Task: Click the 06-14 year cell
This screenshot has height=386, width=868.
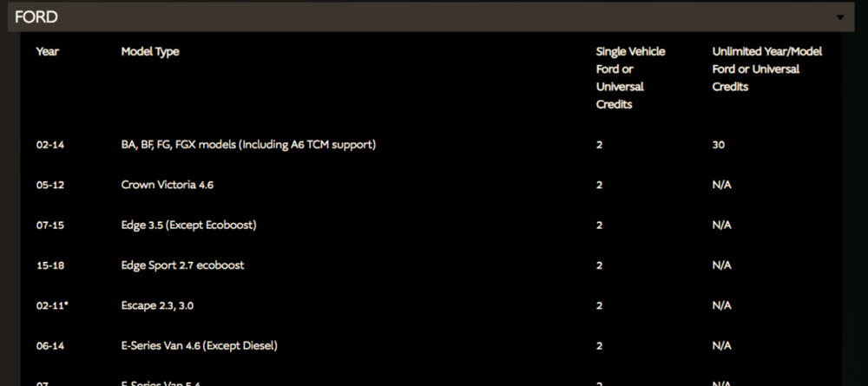Action: pyautogui.click(x=50, y=346)
